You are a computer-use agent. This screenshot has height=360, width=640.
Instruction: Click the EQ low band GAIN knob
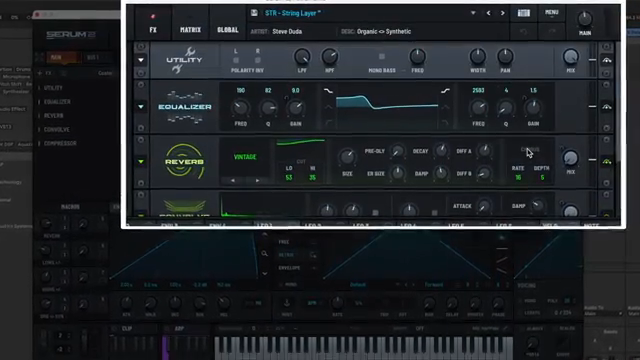pos(296,108)
